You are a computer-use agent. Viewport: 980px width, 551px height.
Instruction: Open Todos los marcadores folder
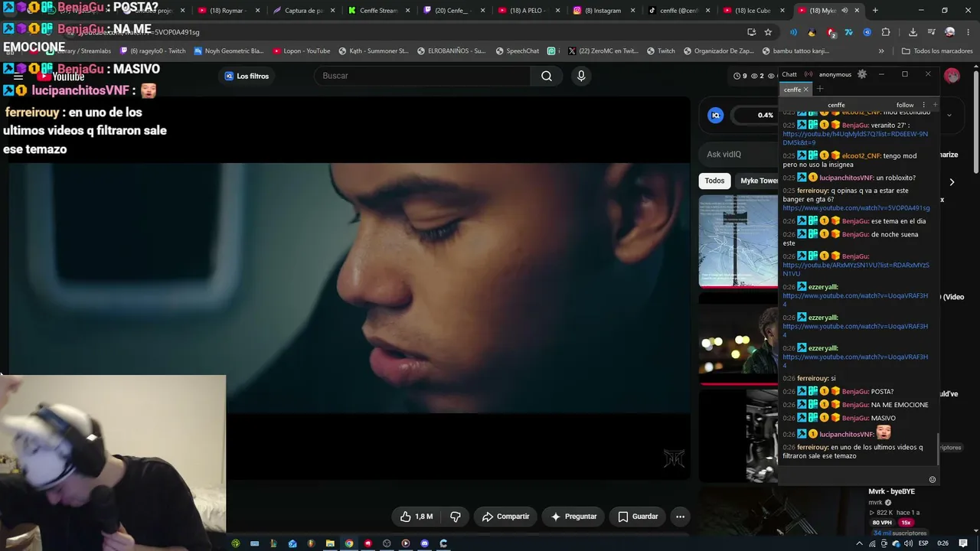coord(937,51)
